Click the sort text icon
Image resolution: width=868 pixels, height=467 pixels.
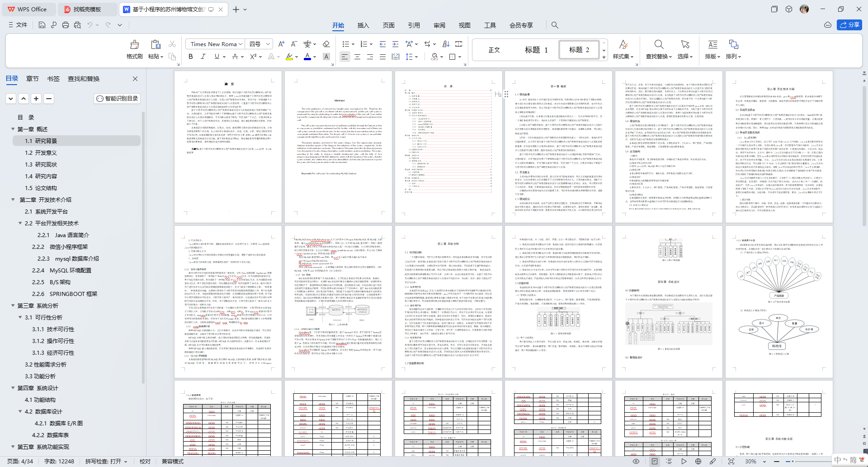446,44
